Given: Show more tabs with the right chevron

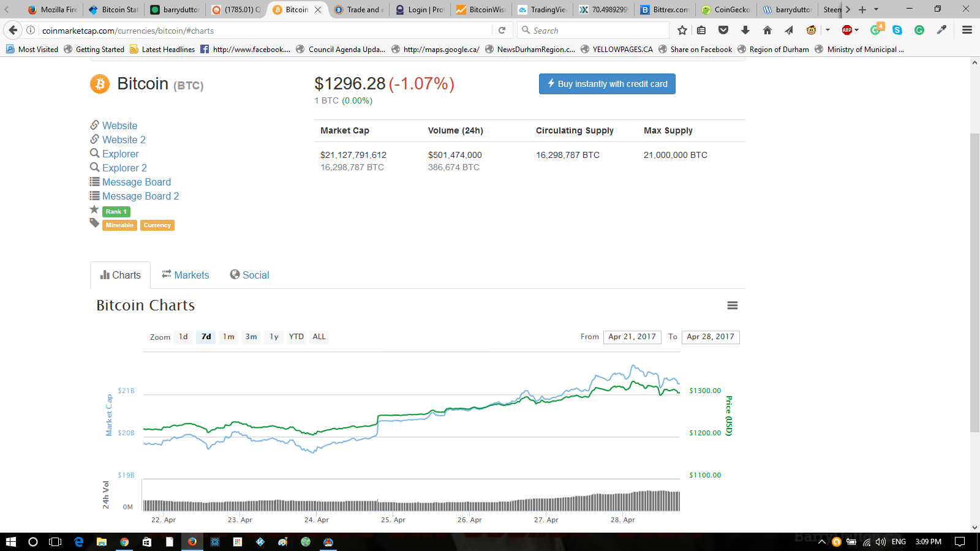Looking at the screenshot, I should pos(848,9).
